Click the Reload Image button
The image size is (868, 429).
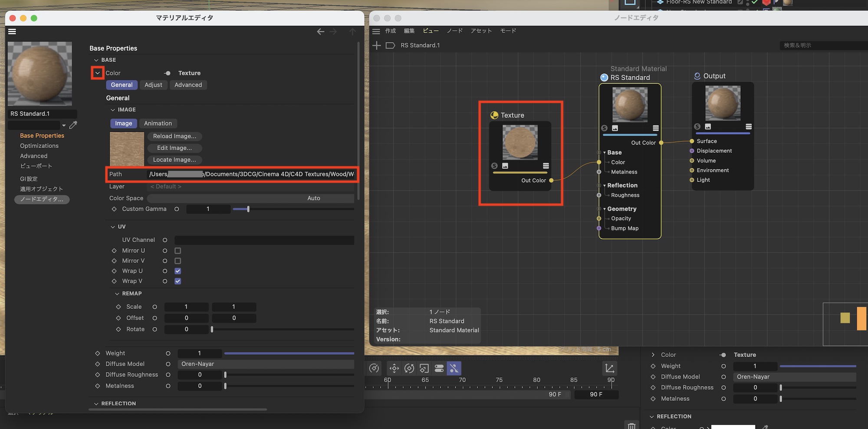174,136
